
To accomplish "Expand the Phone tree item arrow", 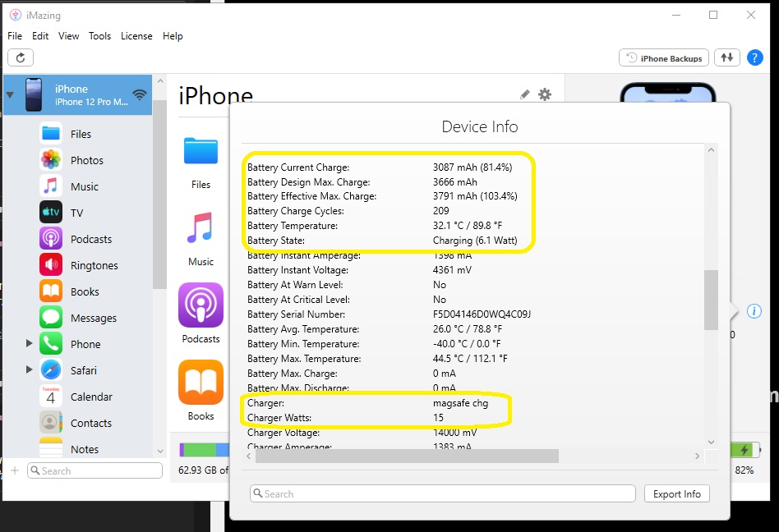I will (30, 343).
